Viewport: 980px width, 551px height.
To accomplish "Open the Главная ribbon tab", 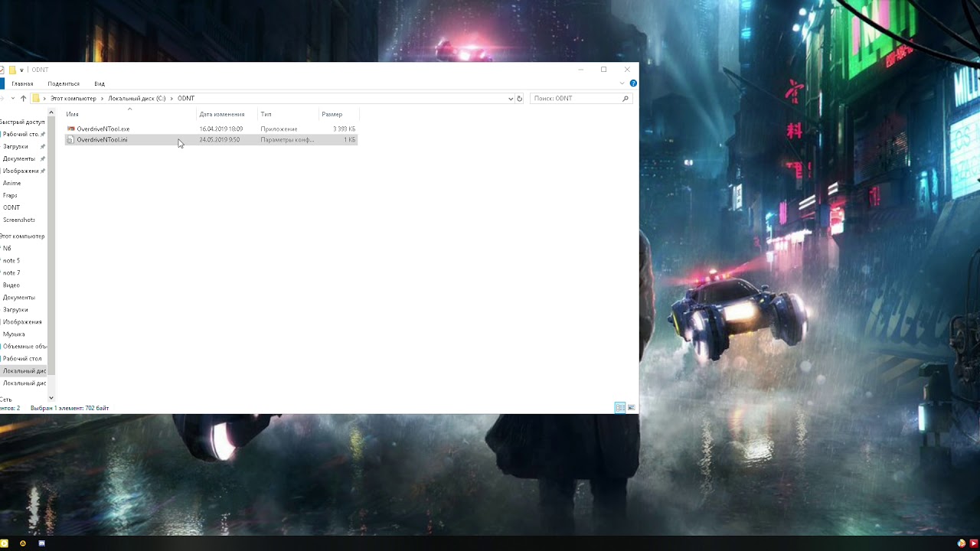I will (22, 83).
